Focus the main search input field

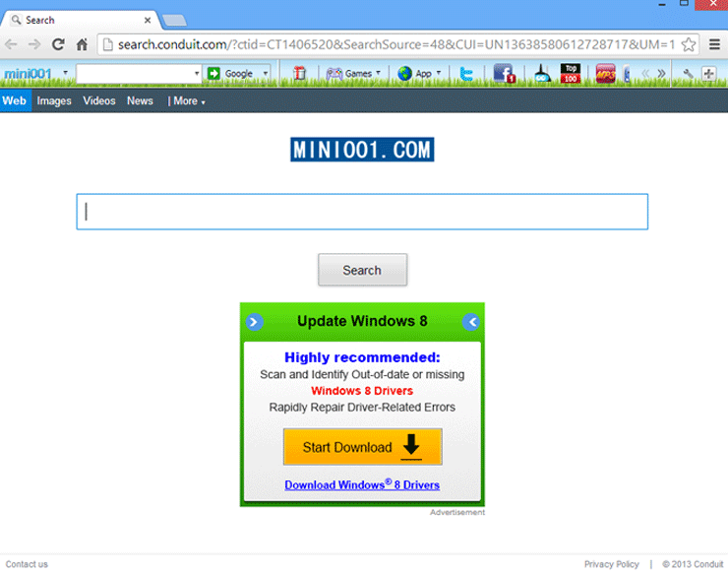coord(362,212)
